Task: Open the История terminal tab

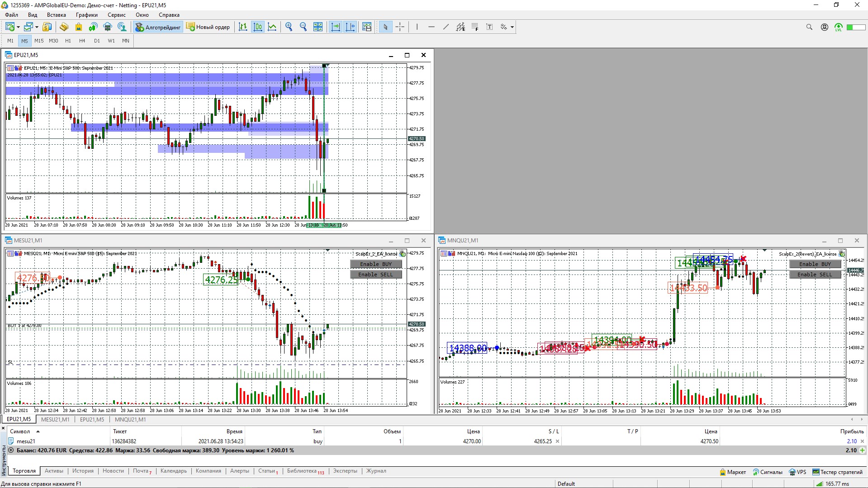Action: (x=83, y=471)
